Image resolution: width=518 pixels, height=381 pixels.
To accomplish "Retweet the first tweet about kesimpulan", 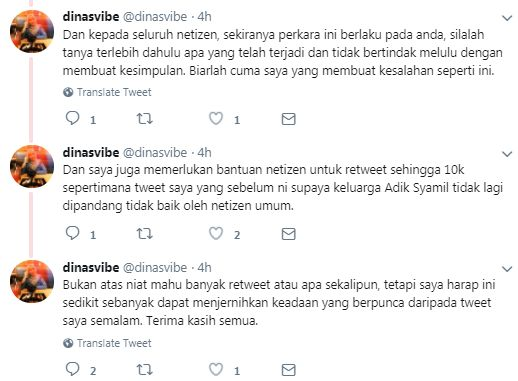I will 145,119.
